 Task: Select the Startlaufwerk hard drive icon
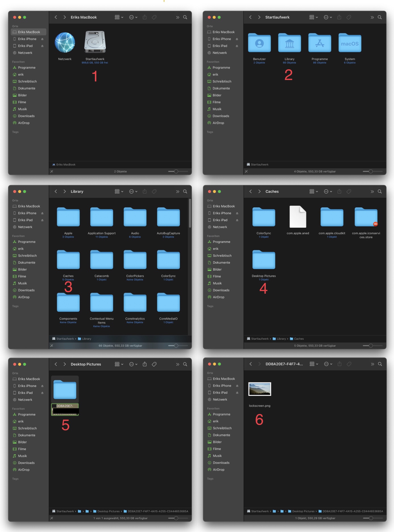95,42
